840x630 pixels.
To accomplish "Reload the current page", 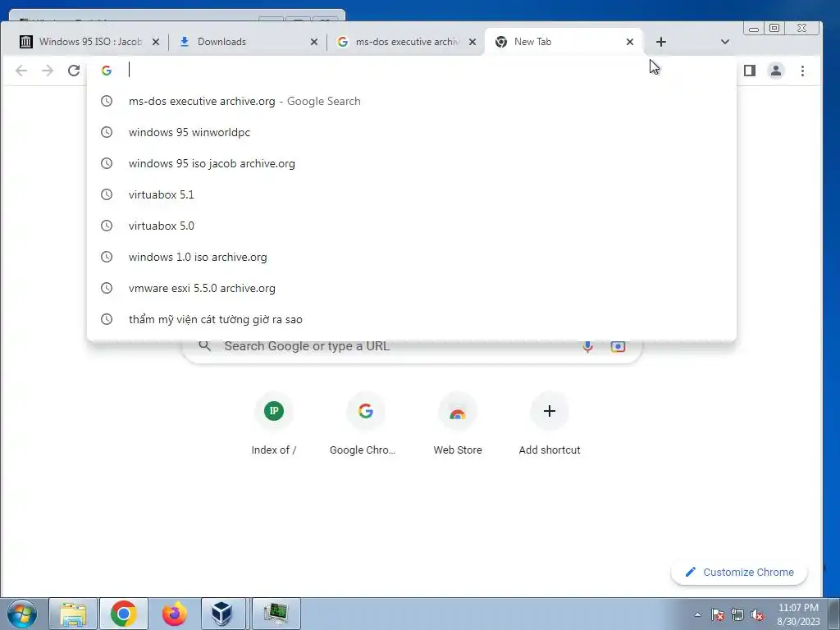I will coord(74,71).
